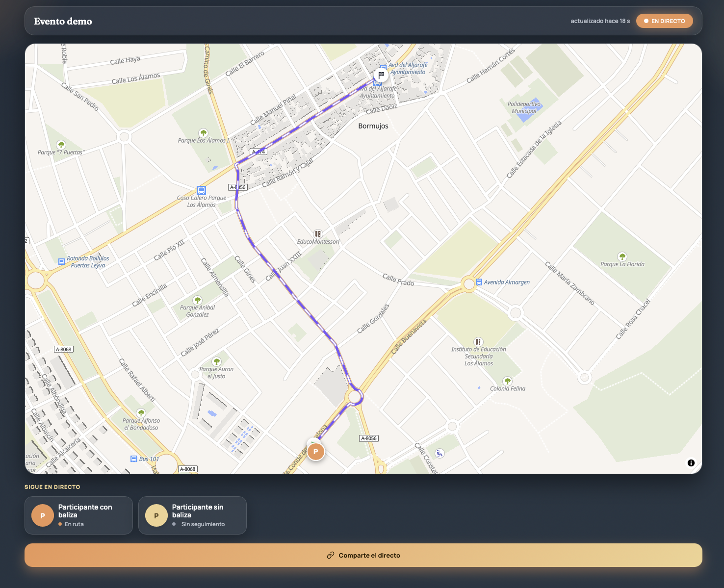Click the Evento demo title
The height and width of the screenshot is (588, 724).
63,21
